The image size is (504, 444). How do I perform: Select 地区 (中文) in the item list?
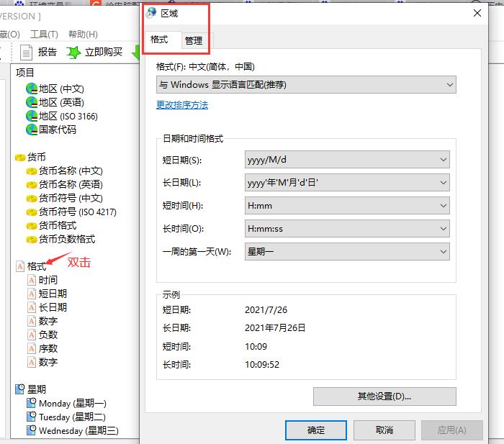(x=61, y=89)
